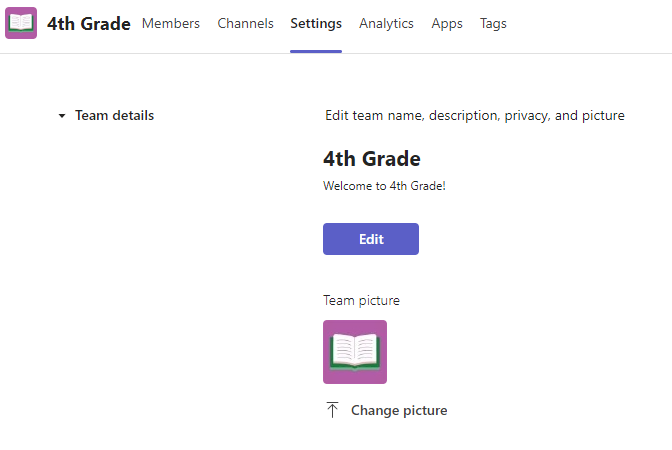
Task: Click the 4th Grade team avatar in header
Action: (21, 23)
